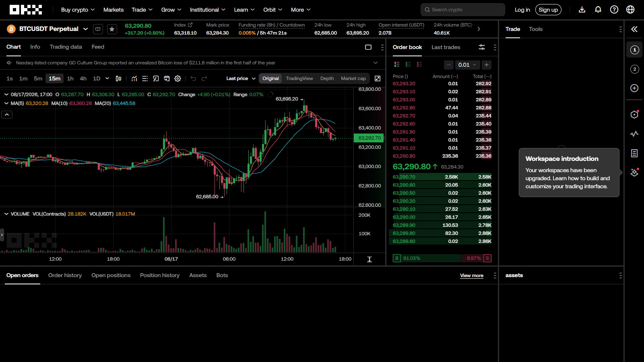
Task: Select Original chart mode
Action: 270,78
